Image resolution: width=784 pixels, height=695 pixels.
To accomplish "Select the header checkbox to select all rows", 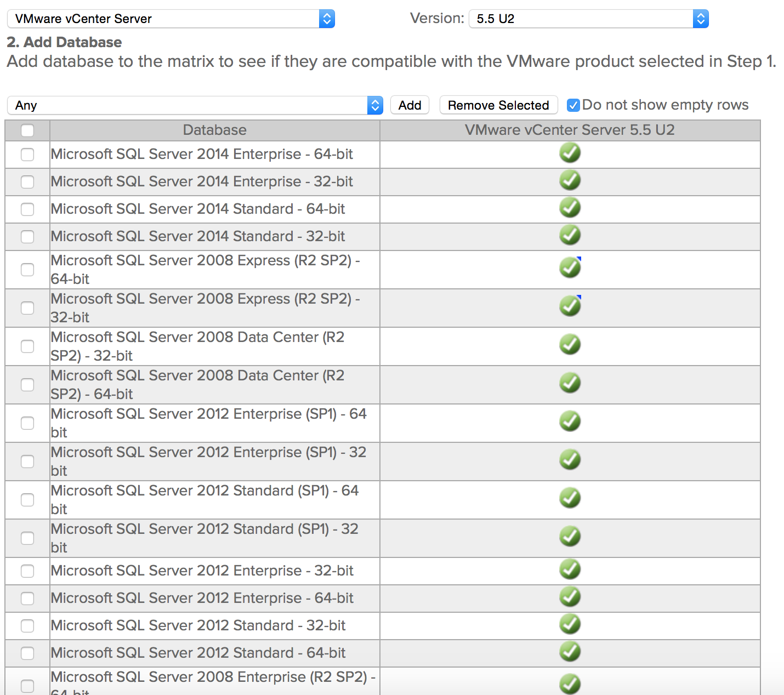I will pos(27,130).
